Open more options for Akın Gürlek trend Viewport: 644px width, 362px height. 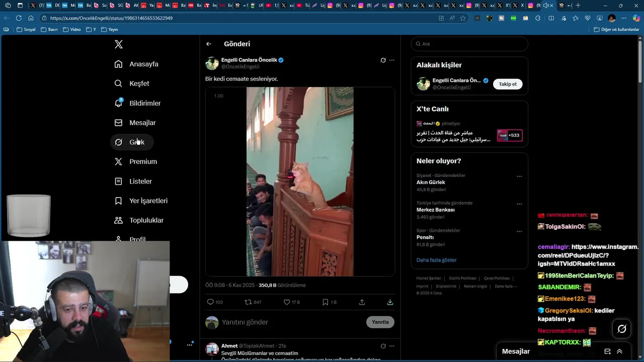[x=519, y=176]
